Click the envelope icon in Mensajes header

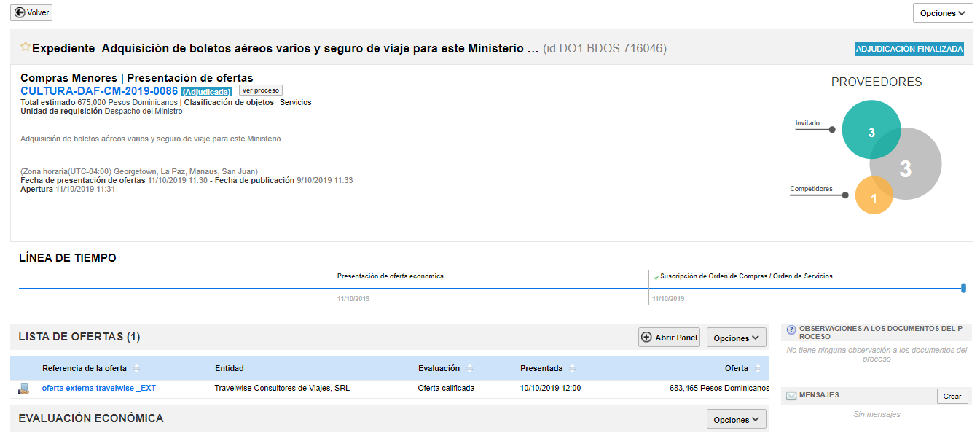[x=791, y=396]
